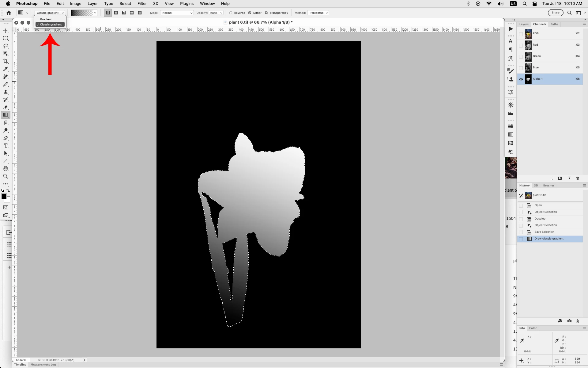Expand the Opacity slider arrow
Screen dimensions: 588x368
point(221,13)
